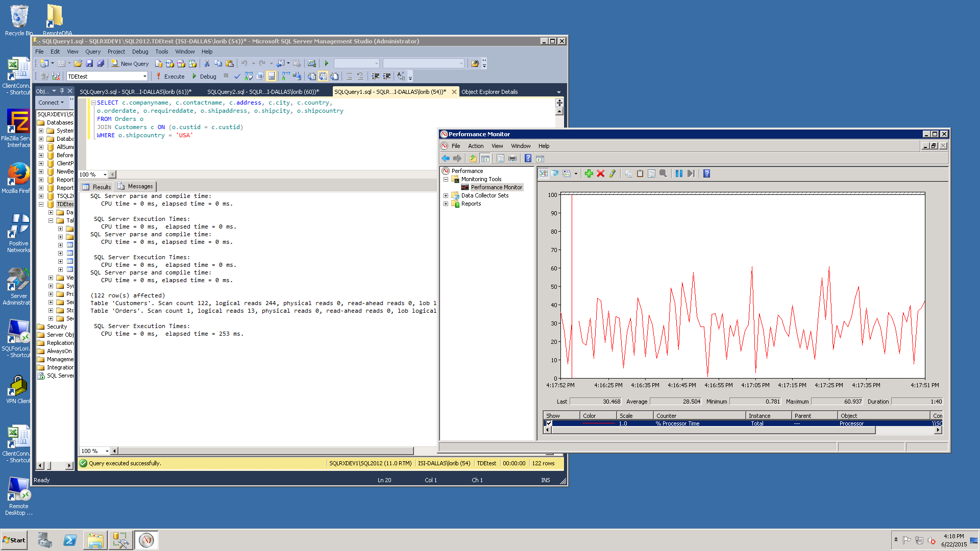Click the Cut scissors icon in SSMS
The image size is (980, 551).
(x=207, y=64)
